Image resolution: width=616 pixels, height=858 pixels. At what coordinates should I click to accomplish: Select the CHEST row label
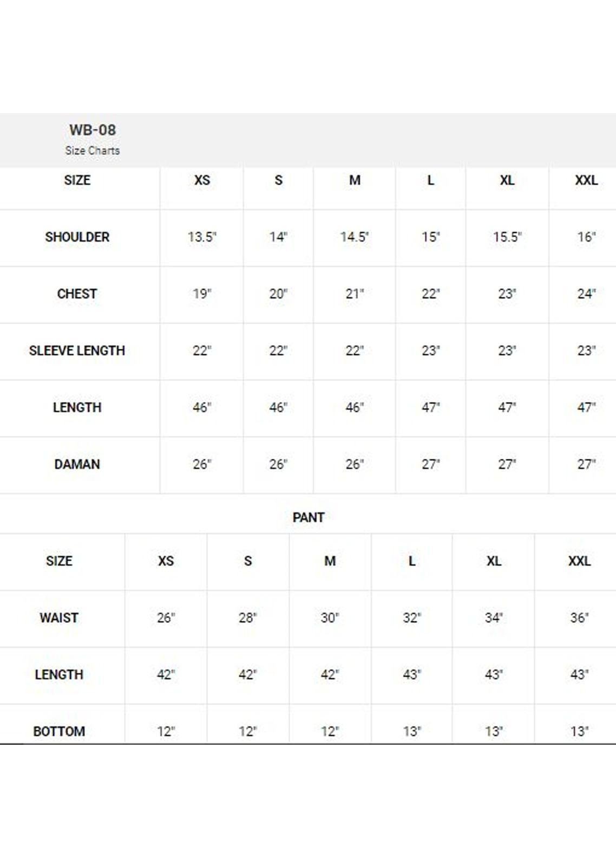[77, 294]
